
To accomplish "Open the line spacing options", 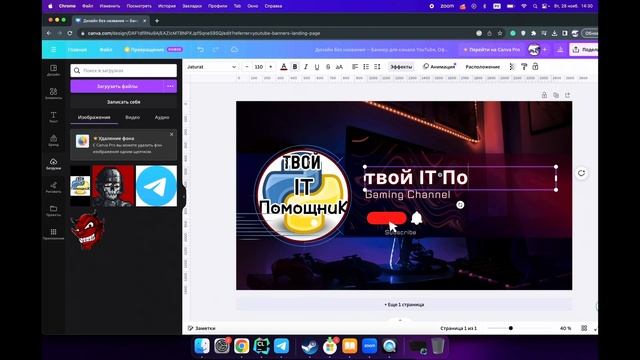I will tap(377, 67).
